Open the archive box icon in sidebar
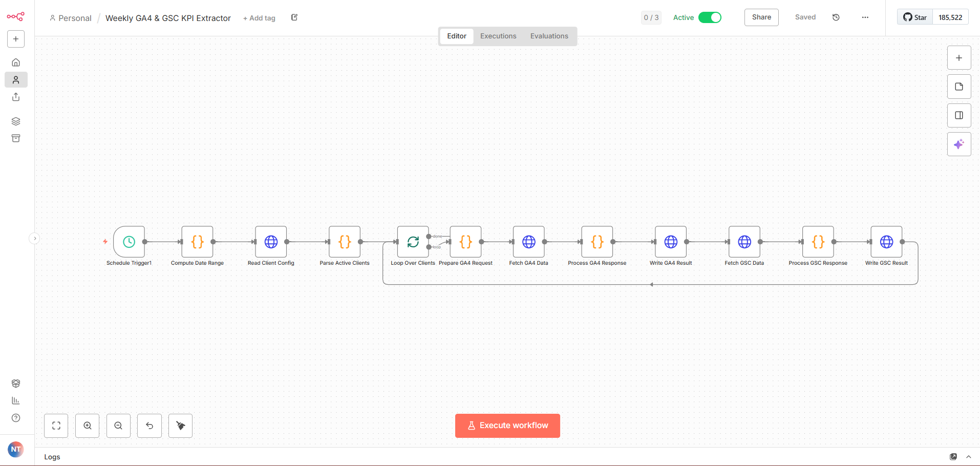The image size is (980, 466). click(x=16, y=138)
